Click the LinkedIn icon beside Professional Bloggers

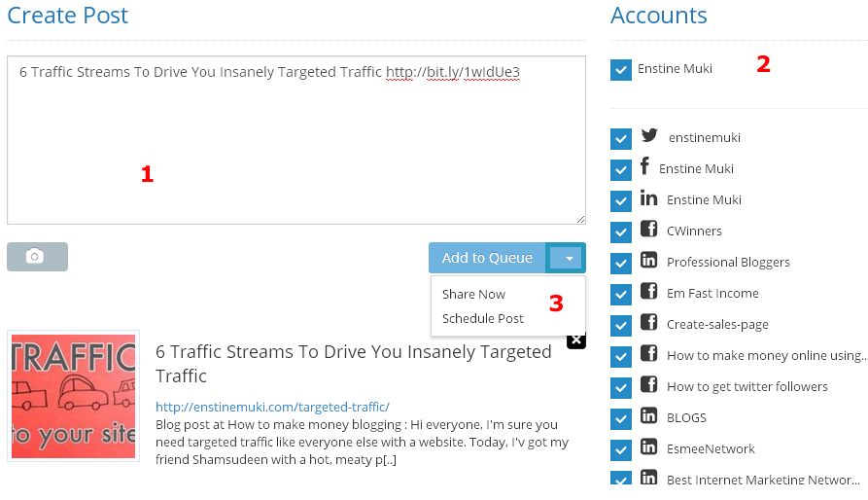tap(648, 260)
